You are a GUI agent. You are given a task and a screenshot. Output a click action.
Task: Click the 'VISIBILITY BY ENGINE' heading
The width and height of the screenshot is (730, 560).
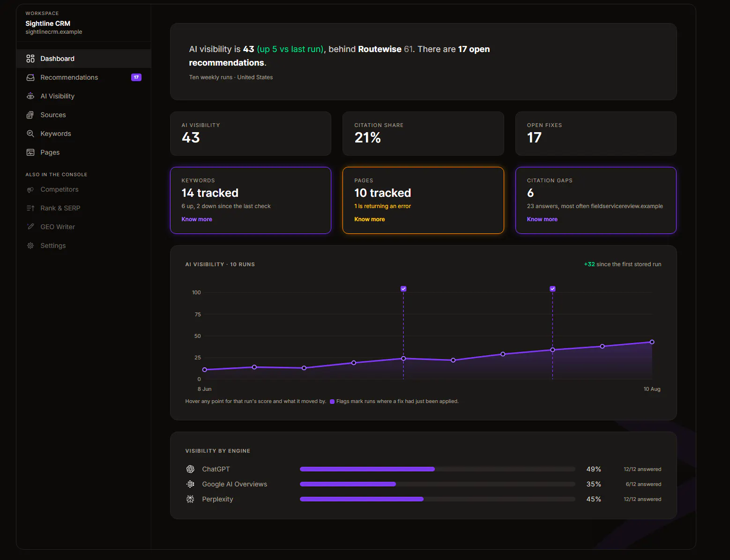point(218,451)
